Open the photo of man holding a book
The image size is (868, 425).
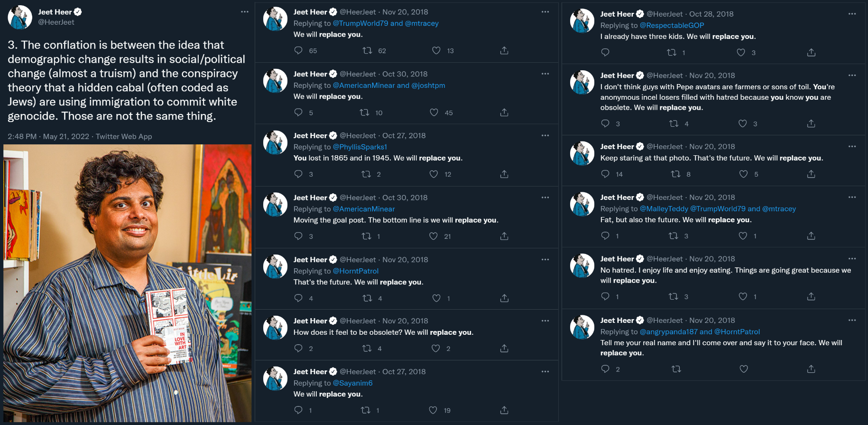point(128,283)
